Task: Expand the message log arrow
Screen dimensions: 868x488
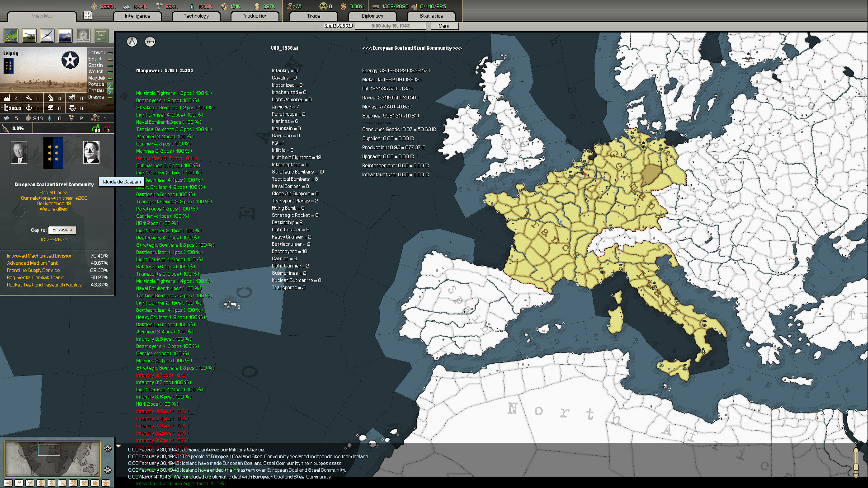Action: [118, 446]
